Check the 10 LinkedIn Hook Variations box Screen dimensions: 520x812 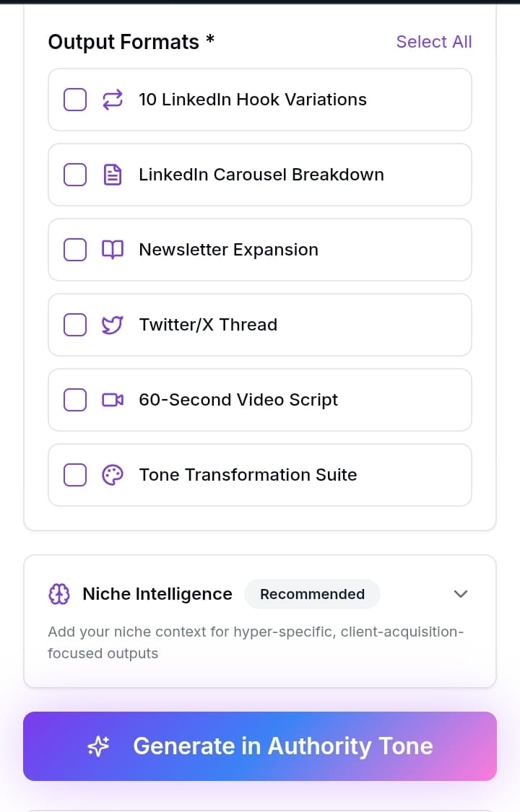click(74, 100)
